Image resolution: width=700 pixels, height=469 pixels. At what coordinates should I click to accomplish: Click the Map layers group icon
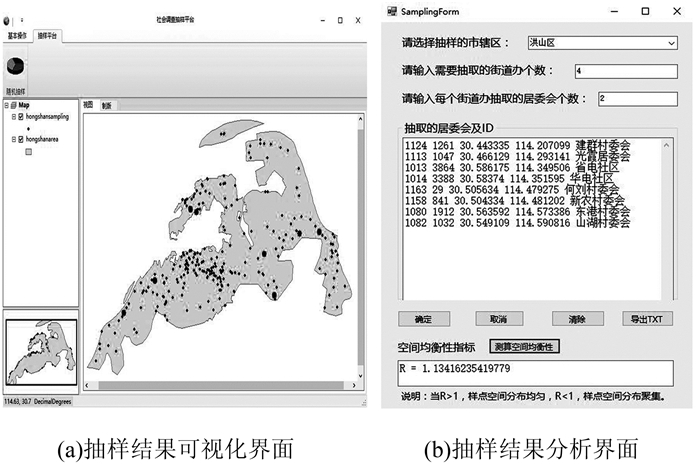(x=13, y=105)
